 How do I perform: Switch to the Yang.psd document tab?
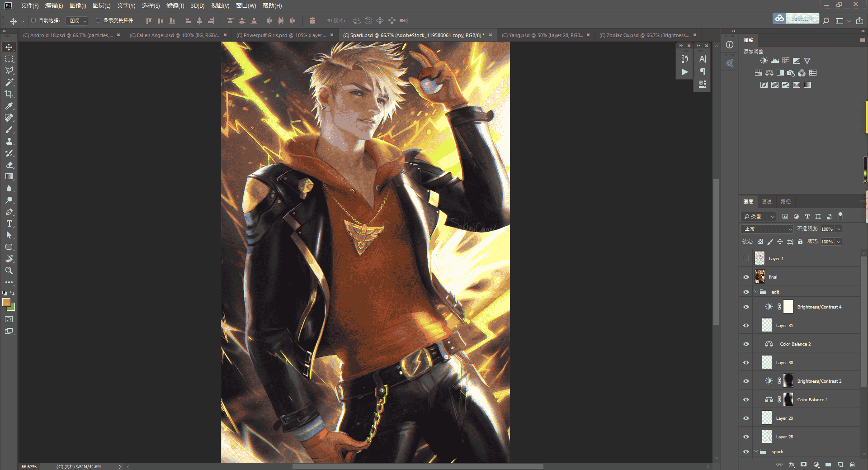[x=542, y=35]
